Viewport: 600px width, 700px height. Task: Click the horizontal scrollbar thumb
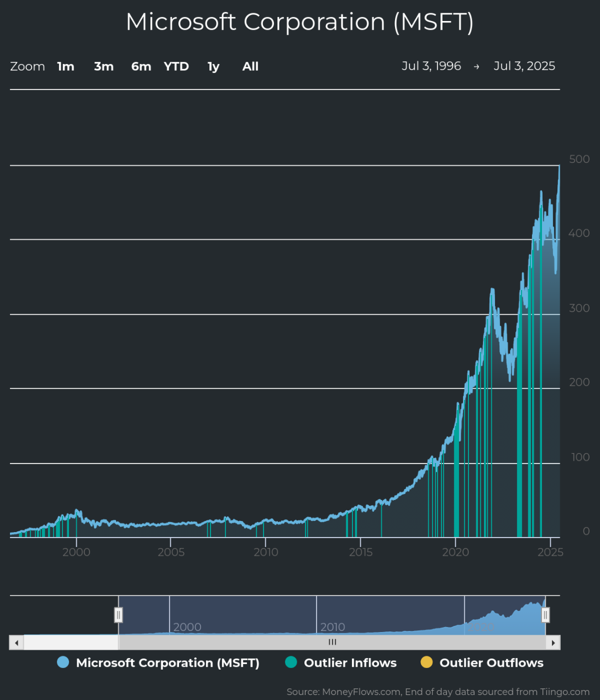click(332, 643)
